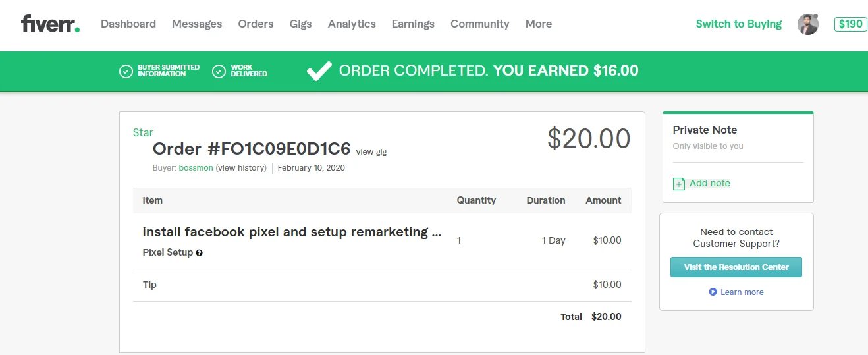
Task: Open the profile avatar menu
Action: (x=807, y=24)
